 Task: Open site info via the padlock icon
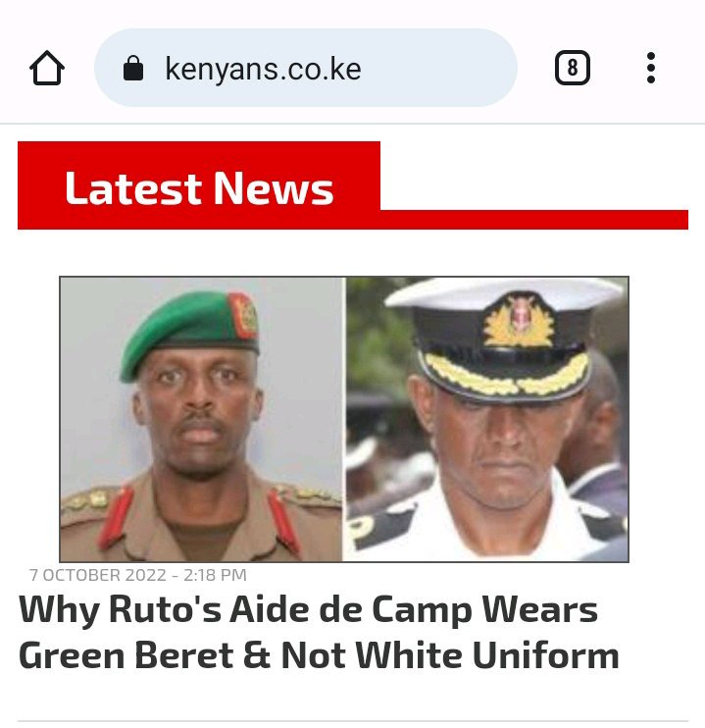pyautogui.click(x=133, y=69)
